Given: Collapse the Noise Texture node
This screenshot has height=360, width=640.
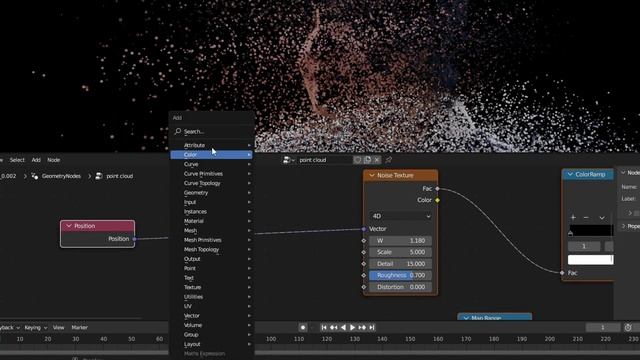Looking at the screenshot, I should [x=372, y=176].
